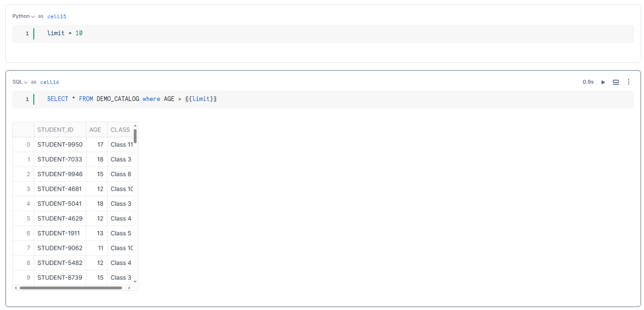Select the STUDENT-9950 cell

click(x=60, y=144)
